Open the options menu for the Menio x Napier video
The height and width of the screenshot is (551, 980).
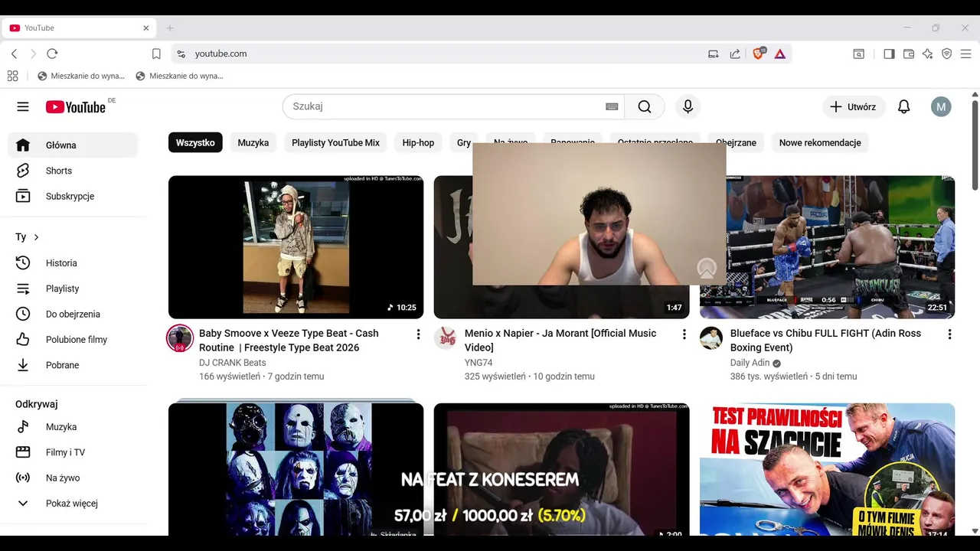684,334
